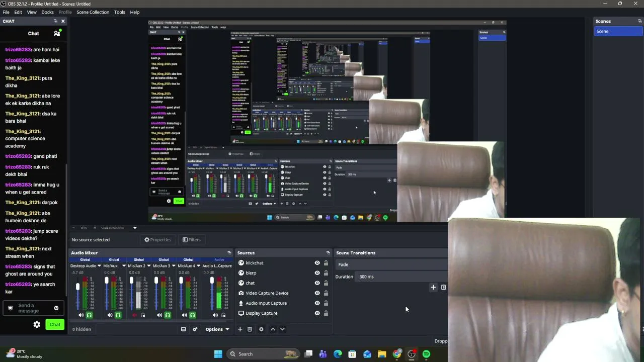This screenshot has width=644, height=362.
Task: Open chat settings gear icon
Action: click(x=37, y=325)
